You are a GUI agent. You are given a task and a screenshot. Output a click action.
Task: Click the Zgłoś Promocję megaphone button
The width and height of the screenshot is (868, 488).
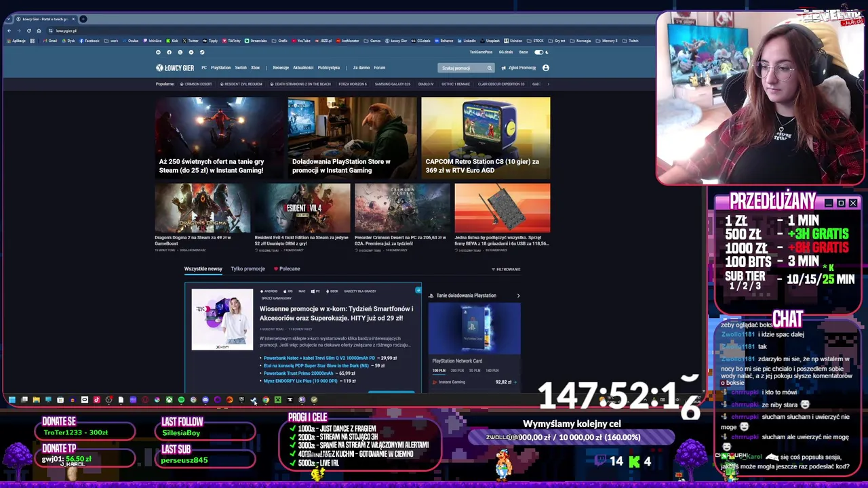(519, 68)
